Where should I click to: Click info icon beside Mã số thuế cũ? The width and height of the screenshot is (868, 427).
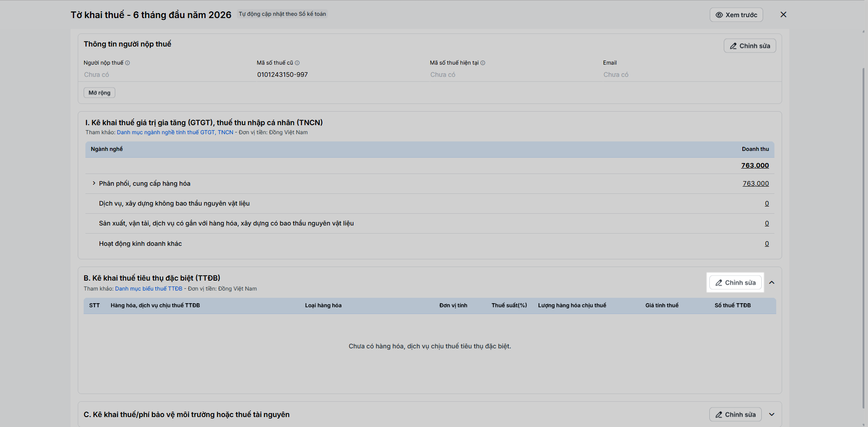pyautogui.click(x=297, y=63)
